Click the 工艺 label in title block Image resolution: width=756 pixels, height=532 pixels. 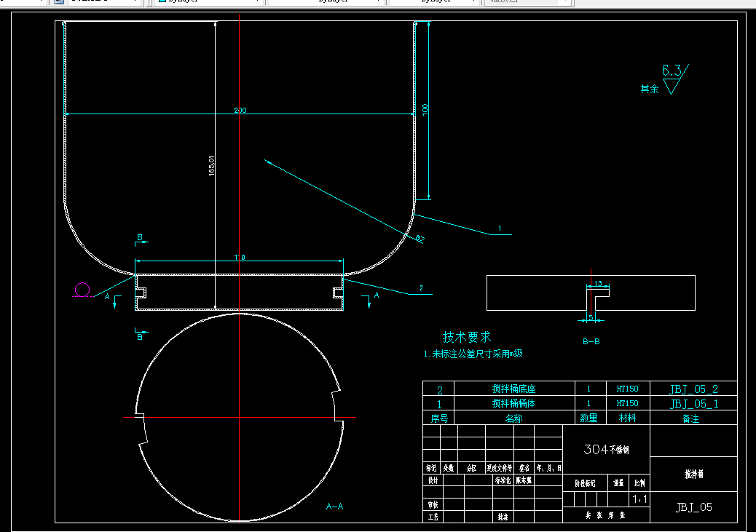tap(433, 517)
